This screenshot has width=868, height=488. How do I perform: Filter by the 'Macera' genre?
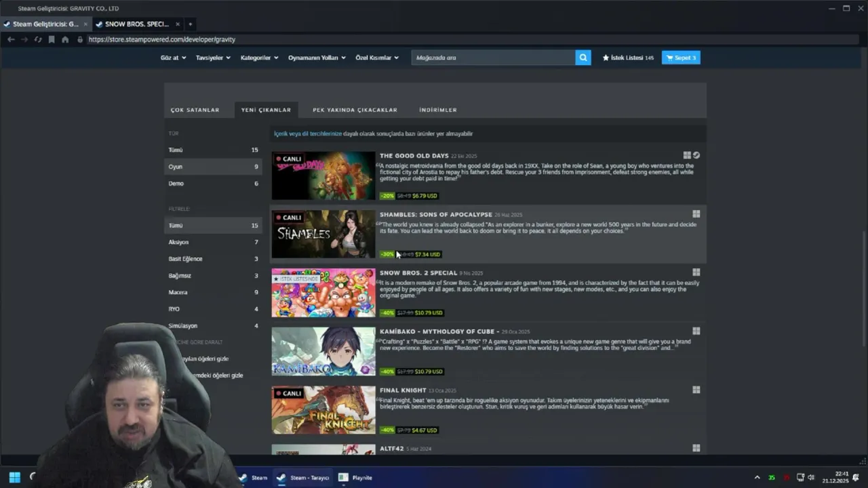click(x=213, y=292)
